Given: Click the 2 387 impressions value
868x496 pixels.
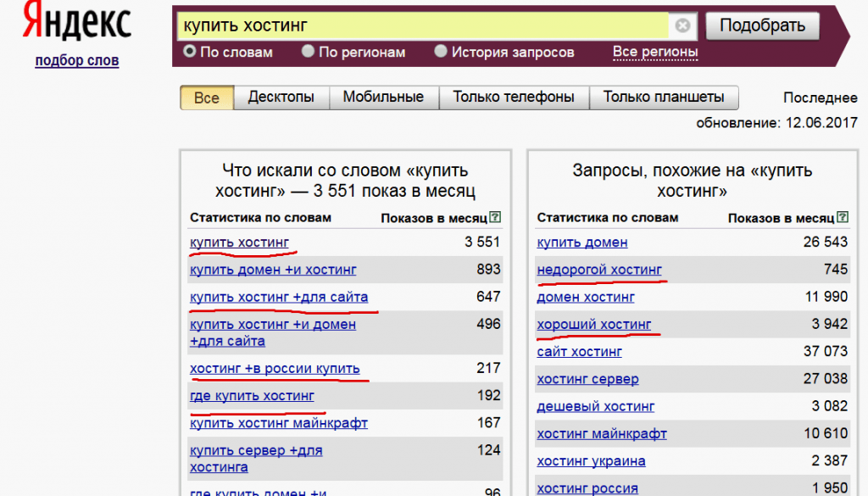Looking at the screenshot, I should [830, 461].
